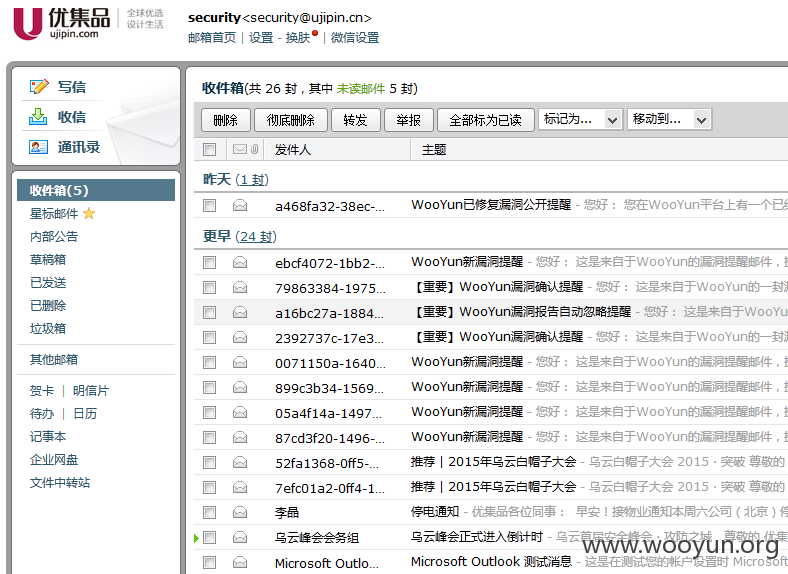Click the 全部标为已读 button
This screenshot has width=788, height=574.
485,120
